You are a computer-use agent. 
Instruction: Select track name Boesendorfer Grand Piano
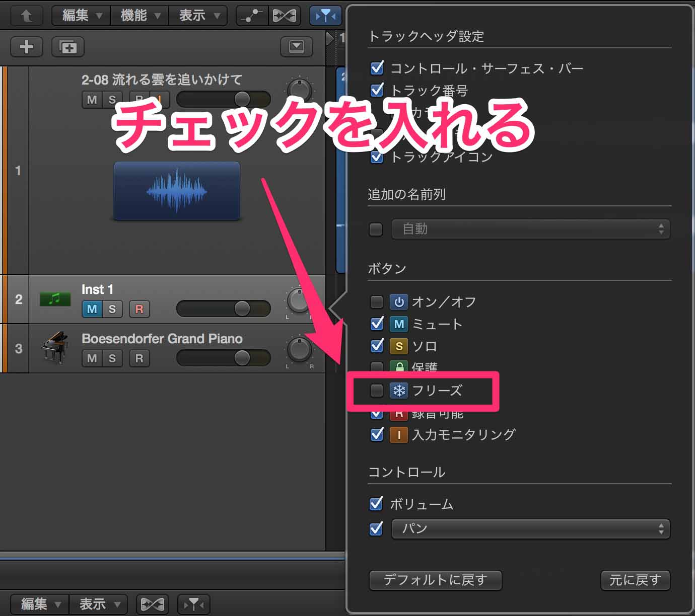(x=162, y=339)
